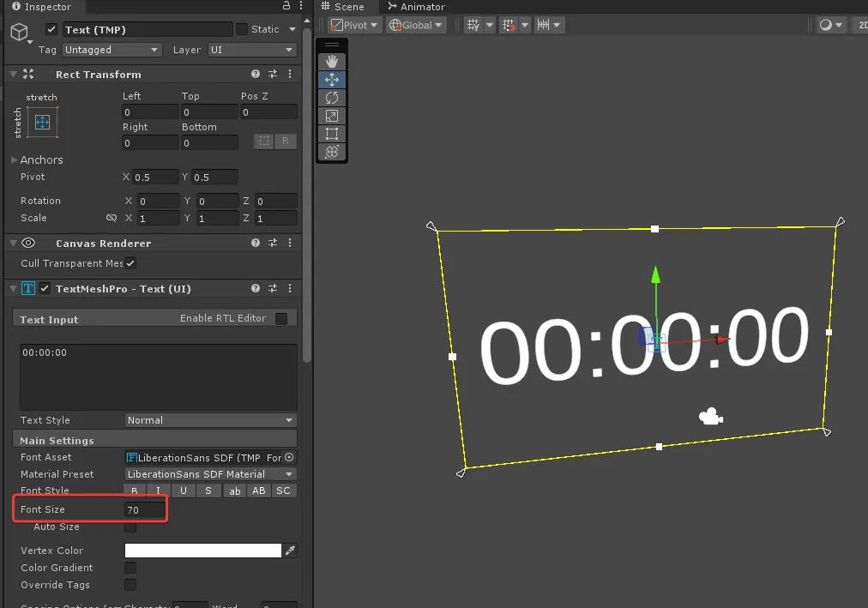Select the Rotate tool in Scene toolbar

[332, 98]
